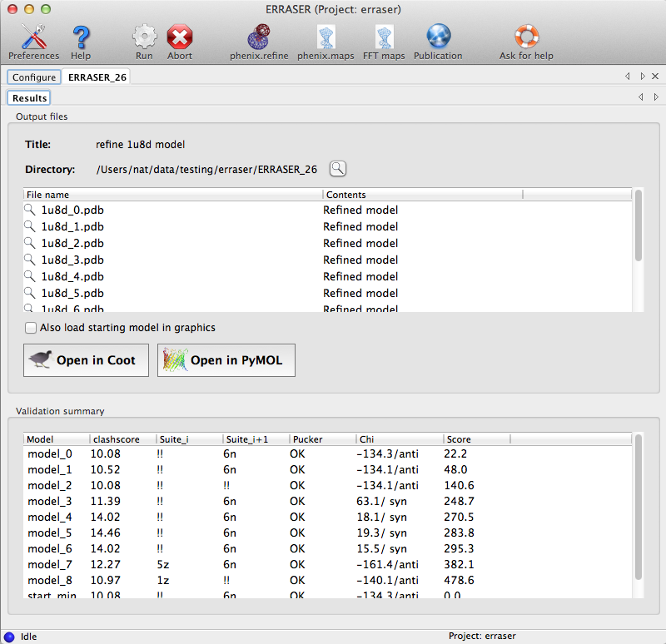Screen dimensions: 666x644
Task: Click the Publication globe icon
Action: [x=438, y=38]
